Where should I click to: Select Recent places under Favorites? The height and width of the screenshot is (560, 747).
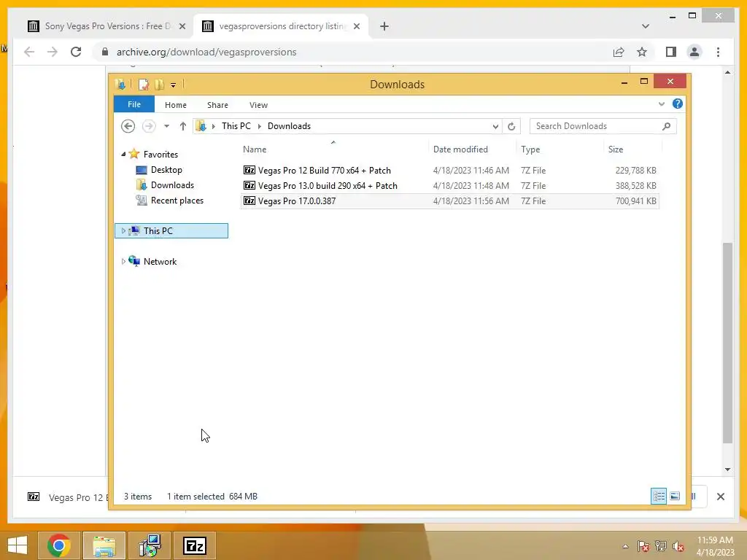[177, 201]
